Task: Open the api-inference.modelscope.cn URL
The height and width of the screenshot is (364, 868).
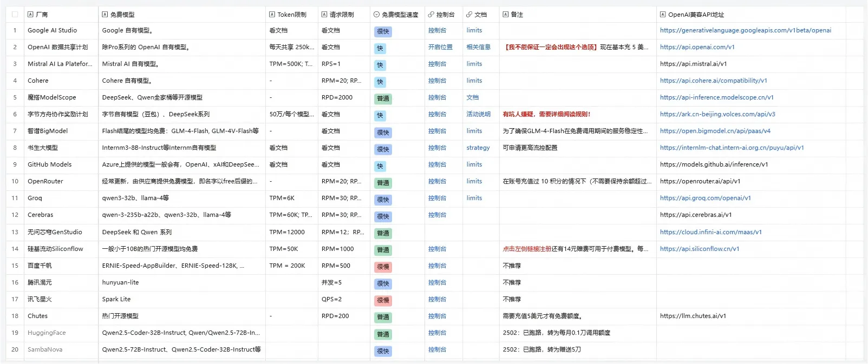Action: (716, 98)
